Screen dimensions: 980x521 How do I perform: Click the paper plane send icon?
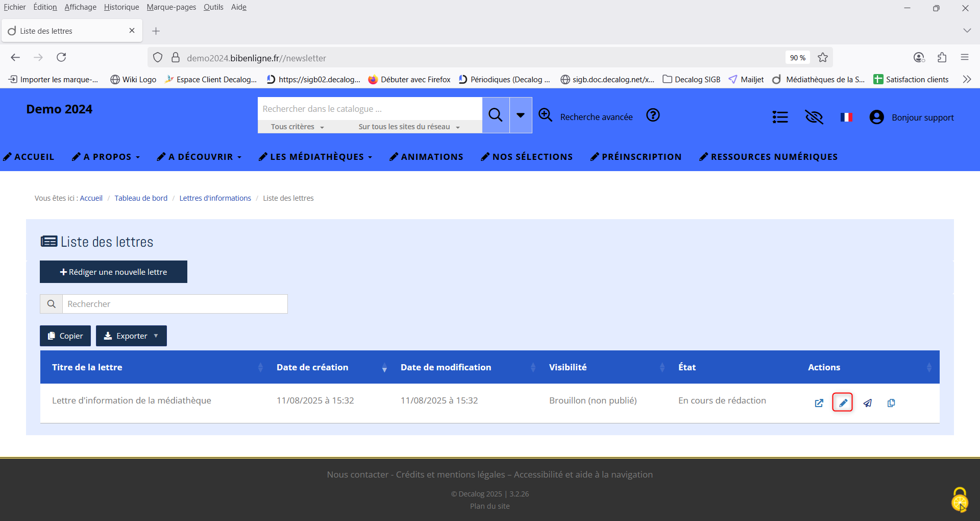coord(867,403)
